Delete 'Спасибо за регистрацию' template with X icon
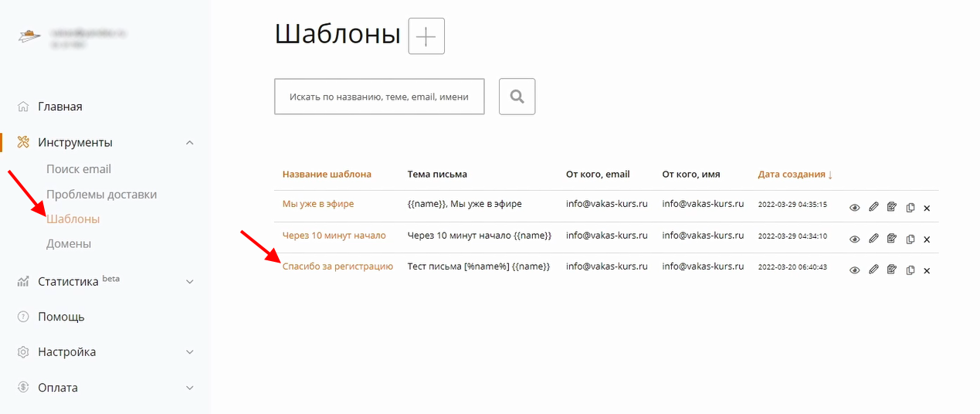Viewport: 980px width, 414px height. coord(927,270)
